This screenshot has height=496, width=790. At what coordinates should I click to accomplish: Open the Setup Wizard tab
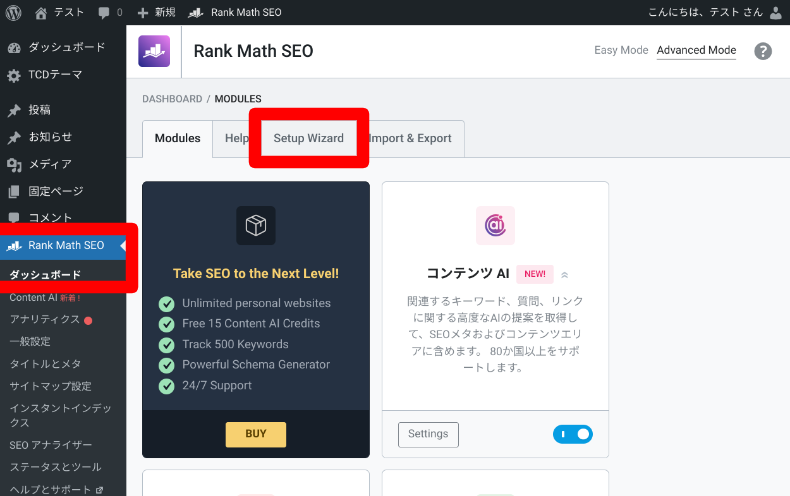pos(308,138)
